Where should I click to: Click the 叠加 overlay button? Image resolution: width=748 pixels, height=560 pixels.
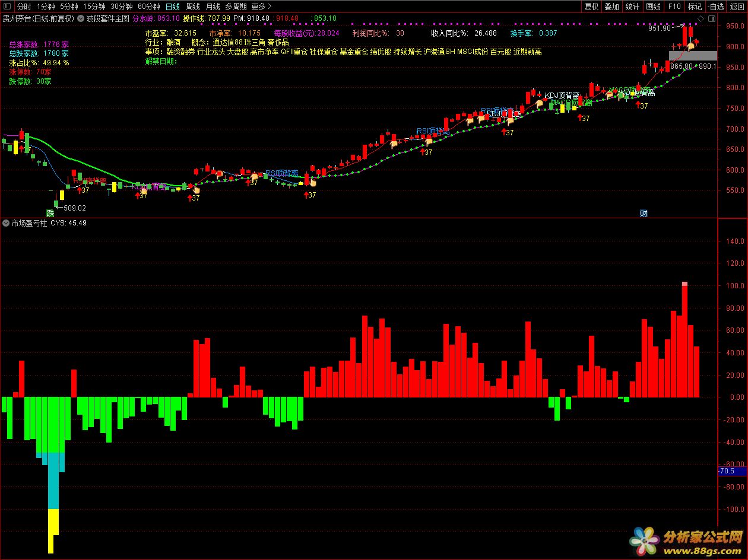tap(611, 7)
